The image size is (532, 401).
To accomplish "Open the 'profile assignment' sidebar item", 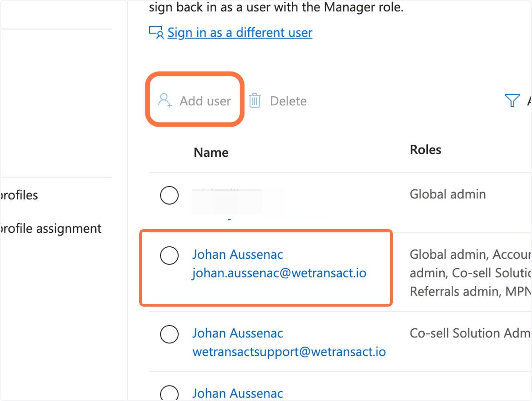I will (x=51, y=229).
